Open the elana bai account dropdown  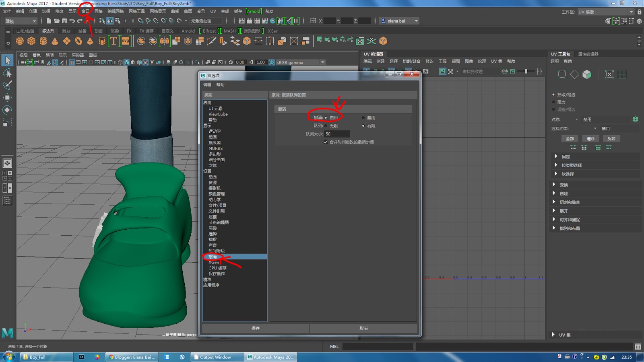(399, 21)
